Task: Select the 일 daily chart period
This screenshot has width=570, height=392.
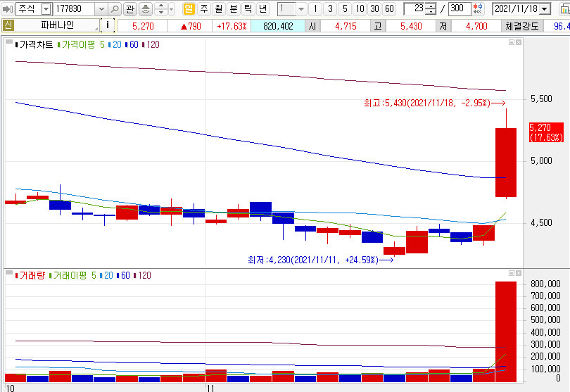Action: coord(189,8)
